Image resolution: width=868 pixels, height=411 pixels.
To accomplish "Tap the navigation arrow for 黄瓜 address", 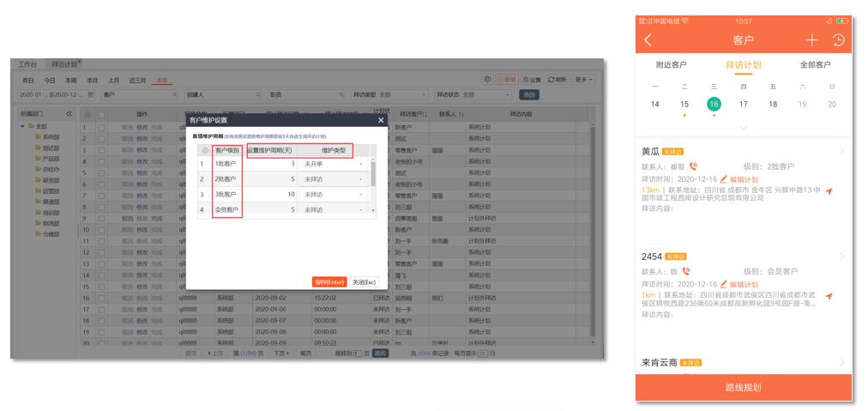I will pyautogui.click(x=829, y=191).
